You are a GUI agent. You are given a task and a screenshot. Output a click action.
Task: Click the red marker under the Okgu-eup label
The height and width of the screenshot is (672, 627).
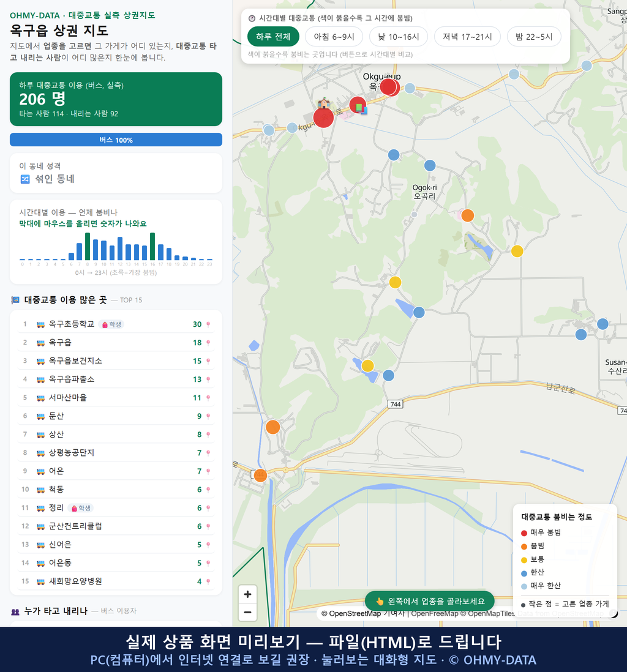tap(389, 87)
